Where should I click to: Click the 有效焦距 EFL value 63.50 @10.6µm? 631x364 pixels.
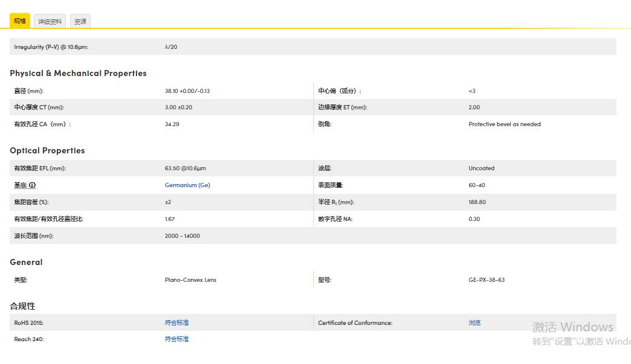(x=185, y=168)
